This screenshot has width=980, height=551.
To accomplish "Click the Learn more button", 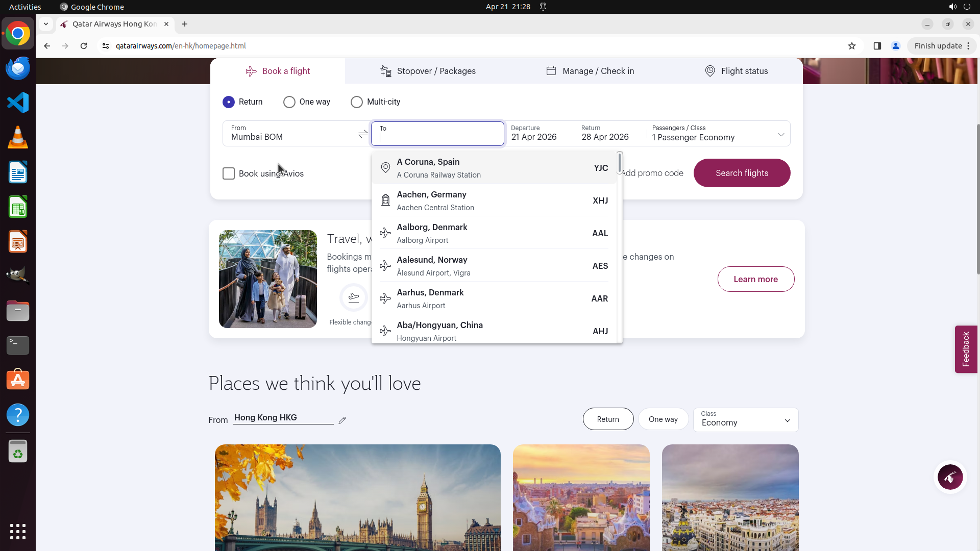I will click(x=755, y=279).
